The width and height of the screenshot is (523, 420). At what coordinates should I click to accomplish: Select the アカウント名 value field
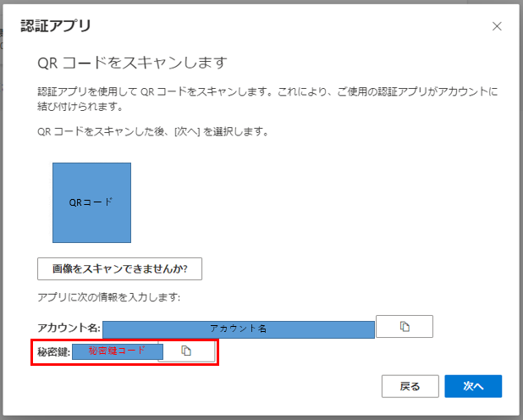click(239, 329)
